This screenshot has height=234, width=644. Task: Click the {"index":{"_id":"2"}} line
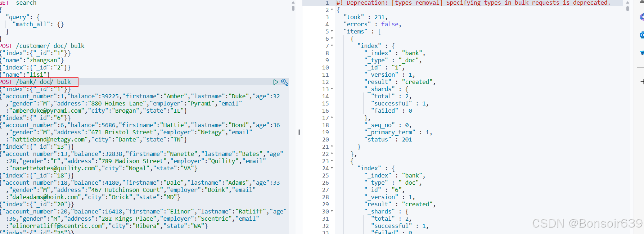(35, 68)
